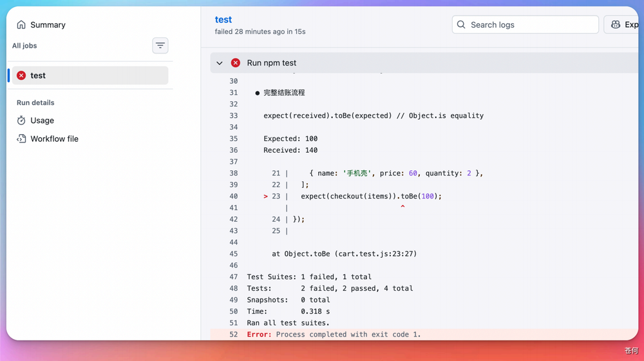This screenshot has width=644, height=361.
Task: Click the Explain error button
Action: click(621, 24)
